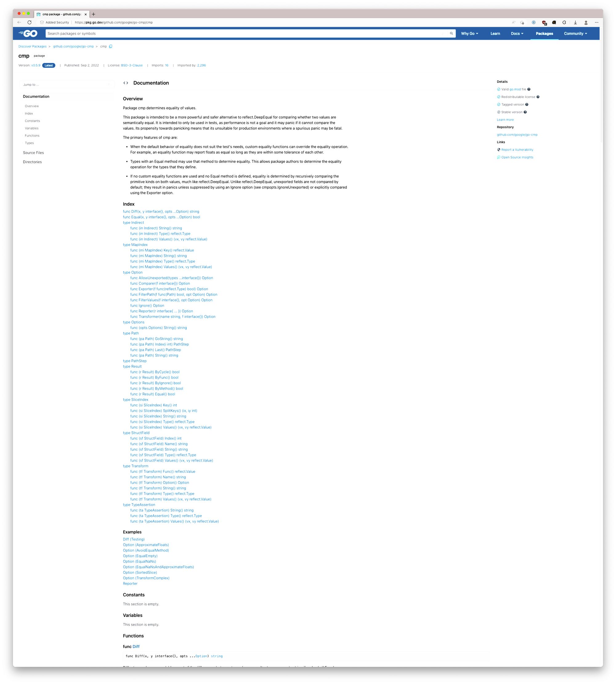Screen dimensions: 616x684
Task: Open the Learn more link under Details
Action: pyautogui.click(x=505, y=120)
